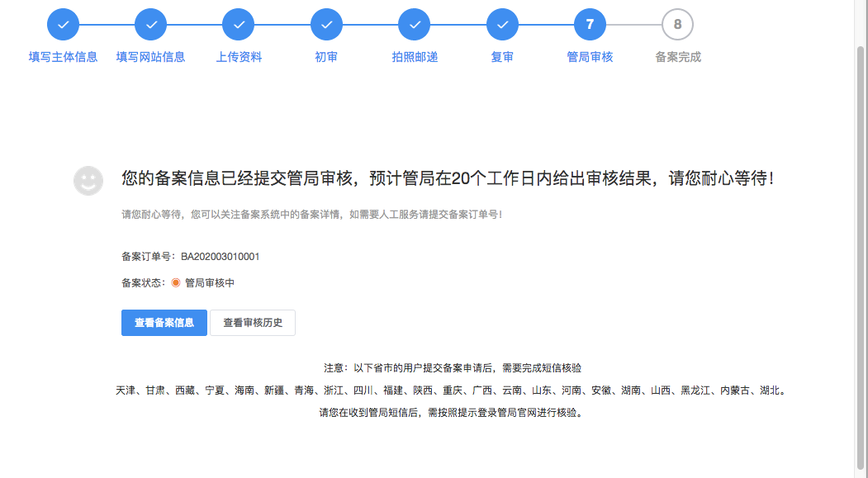Select the 管局审核 step label
Image resolution: width=868 pixels, height=478 pixels.
click(590, 57)
